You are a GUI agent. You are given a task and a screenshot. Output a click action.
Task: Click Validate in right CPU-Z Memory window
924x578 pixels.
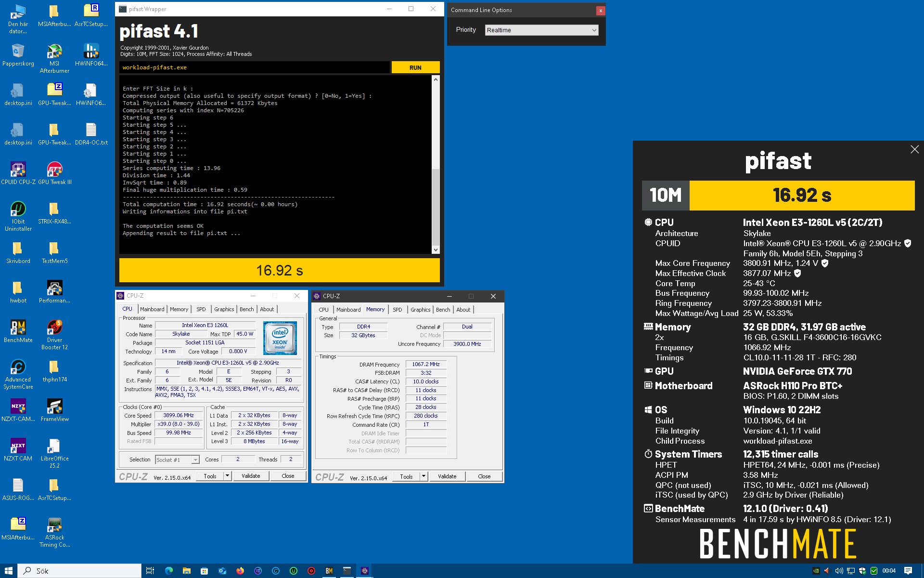point(447,476)
